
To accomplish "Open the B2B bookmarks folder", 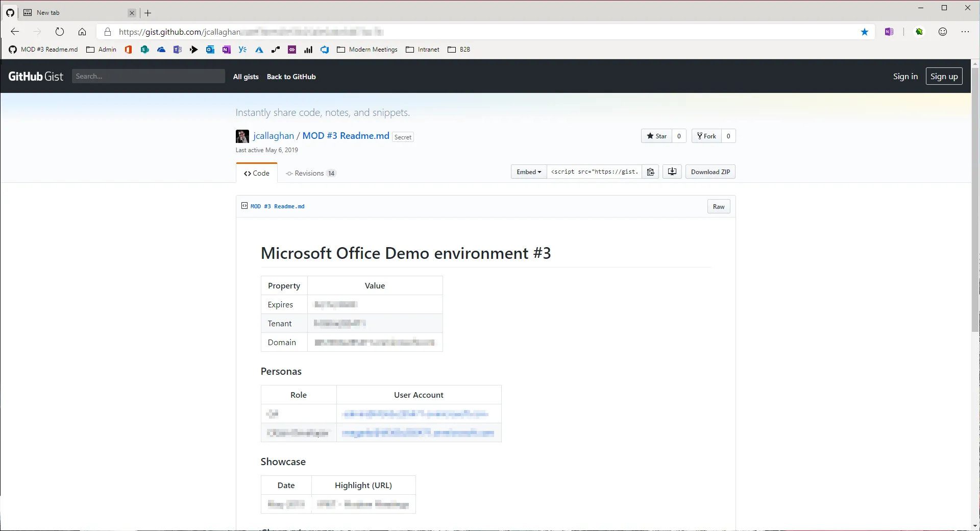I will (x=459, y=50).
